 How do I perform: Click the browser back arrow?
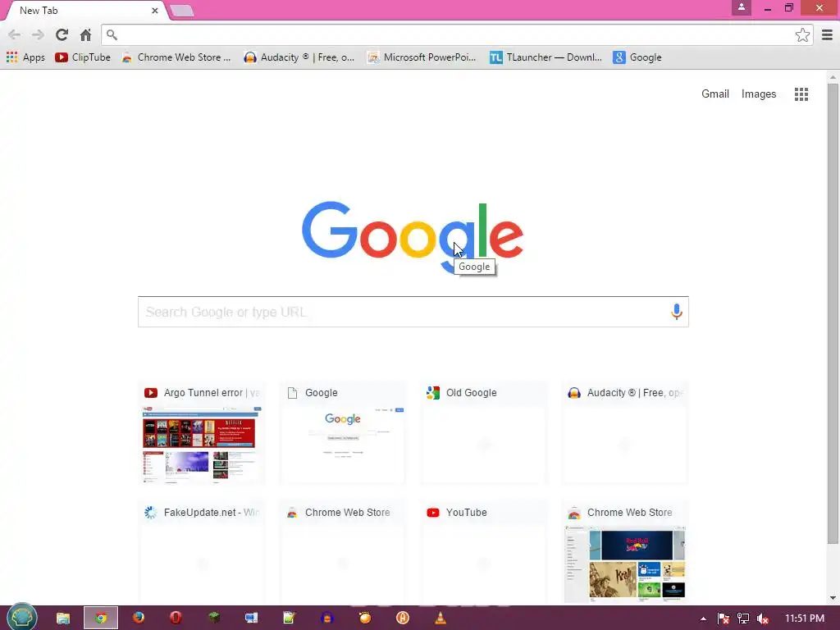[15, 35]
